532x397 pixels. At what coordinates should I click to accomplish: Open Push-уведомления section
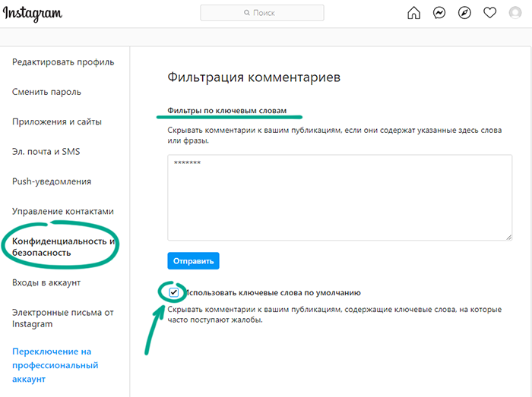52,181
